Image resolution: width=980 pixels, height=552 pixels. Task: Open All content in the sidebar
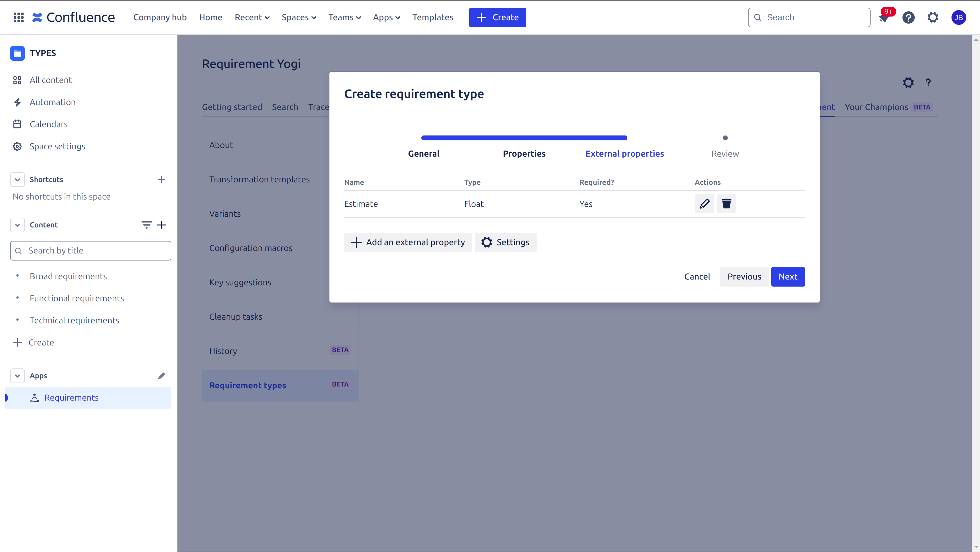[x=51, y=80]
